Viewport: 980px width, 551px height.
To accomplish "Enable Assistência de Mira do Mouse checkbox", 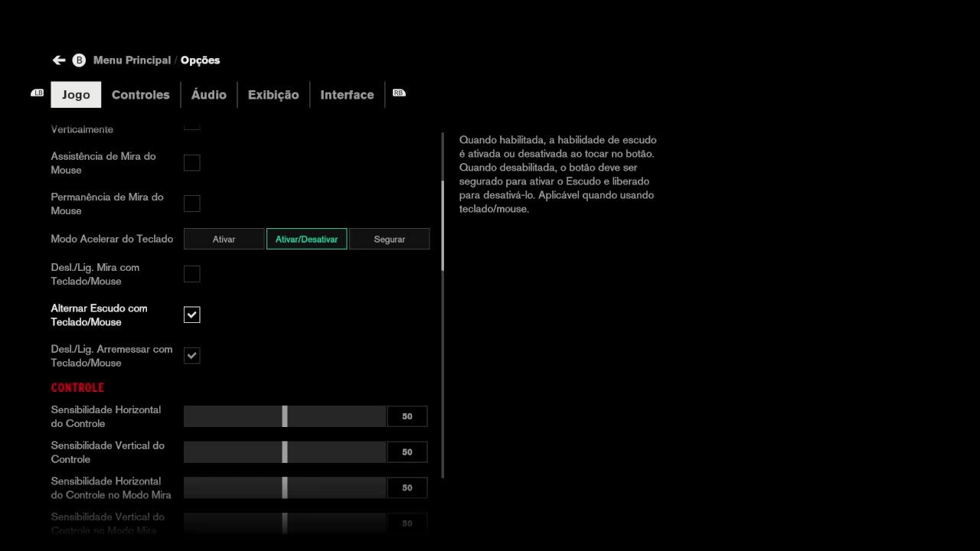I will [192, 163].
